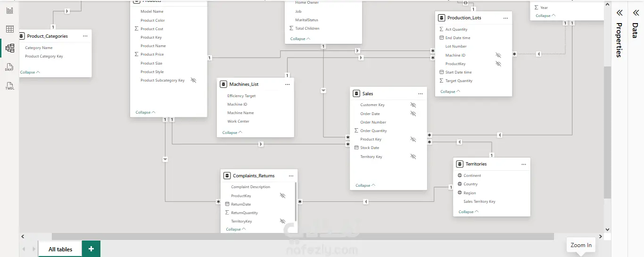Viewport: 644px width, 257px height.
Task: Select Order Quantity field in Sales
Action: (373, 131)
